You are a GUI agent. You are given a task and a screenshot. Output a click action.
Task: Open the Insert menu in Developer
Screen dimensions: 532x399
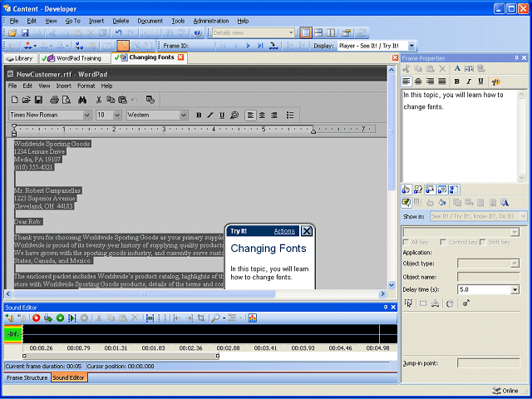coord(96,21)
